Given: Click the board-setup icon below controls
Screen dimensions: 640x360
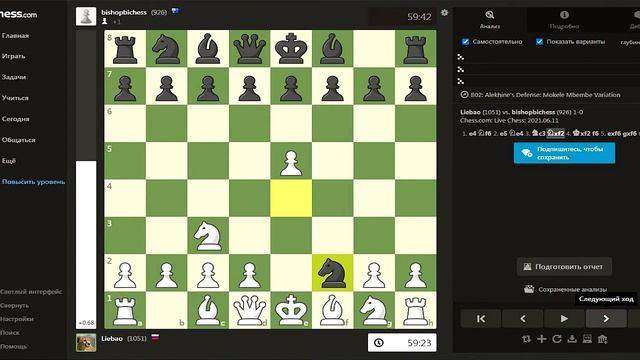Looking at the screenshot, I should click(587, 339).
